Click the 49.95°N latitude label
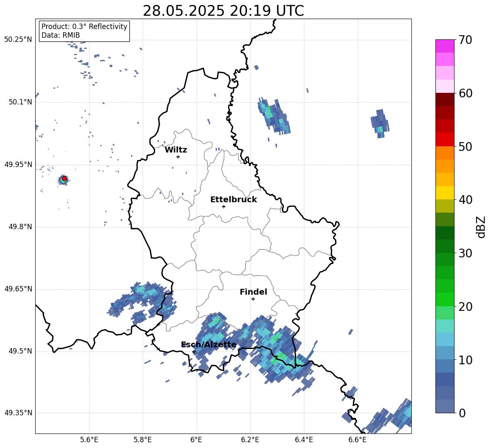The height and width of the screenshot is (448, 491). coord(18,165)
